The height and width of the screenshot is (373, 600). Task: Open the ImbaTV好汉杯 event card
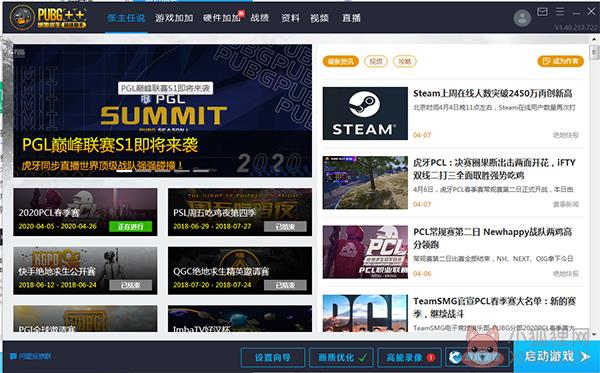pyautogui.click(x=240, y=318)
